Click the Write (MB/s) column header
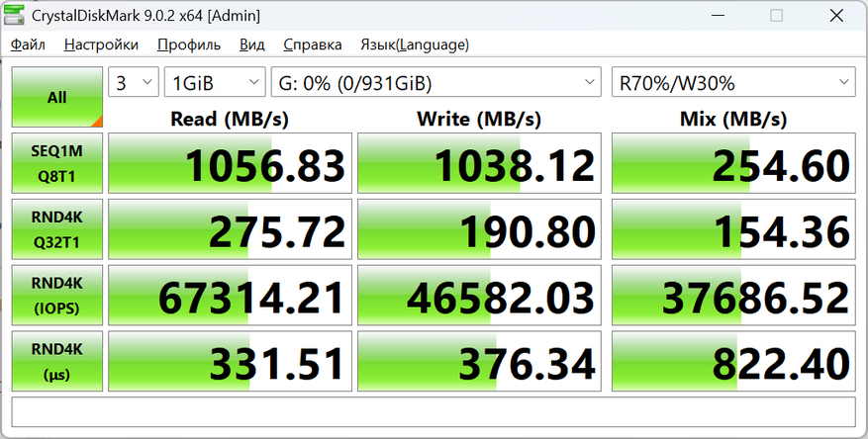 coord(479,119)
